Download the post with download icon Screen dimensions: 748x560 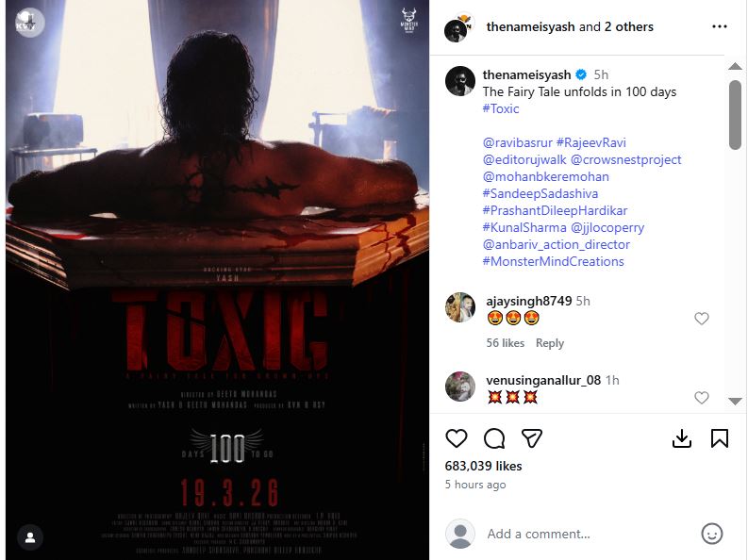(682, 438)
